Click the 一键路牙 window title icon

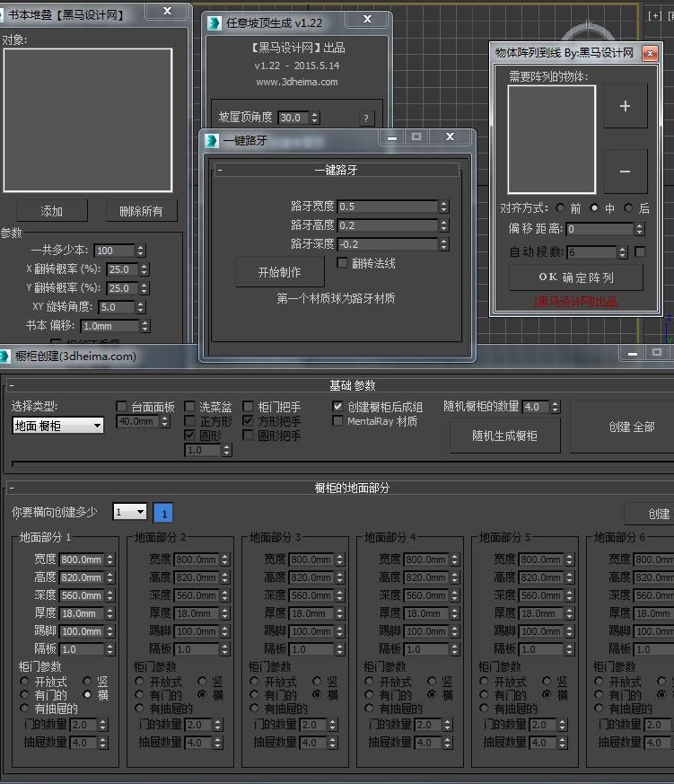pyautogui.click(x=212, y=141)
